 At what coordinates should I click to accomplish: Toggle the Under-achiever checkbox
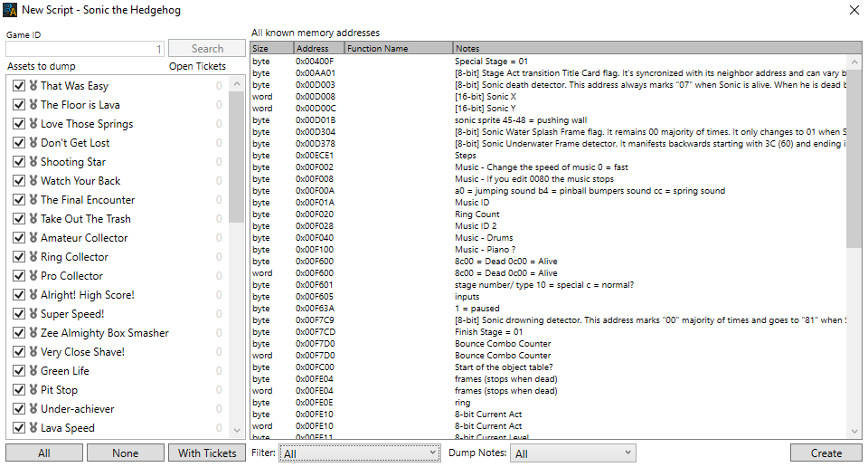click(19, 409)
